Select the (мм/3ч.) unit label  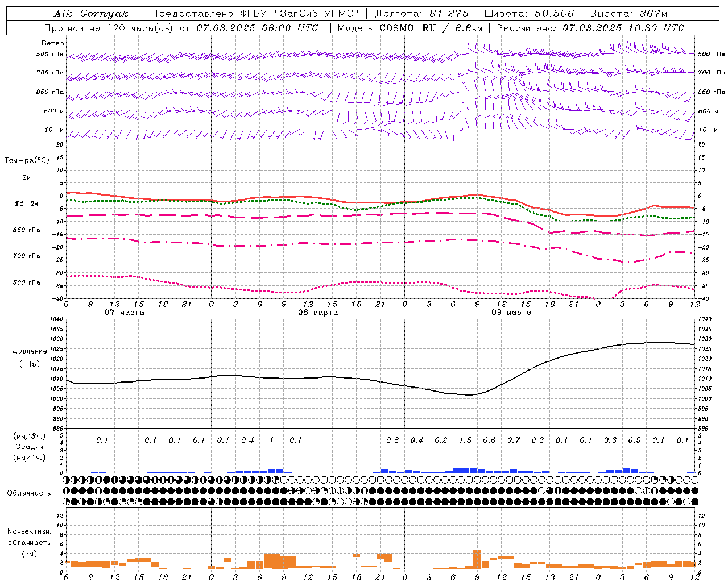click(x=30, y=436)
